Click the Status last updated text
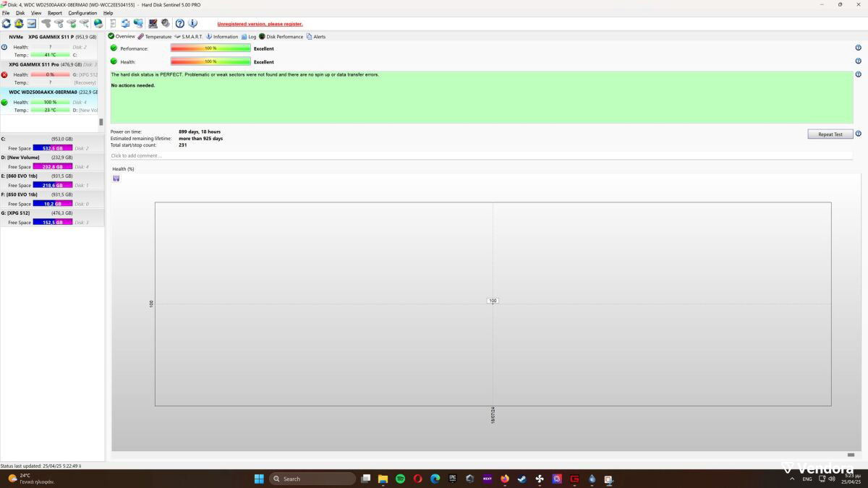This screenshot has width=868, height=488. pyautogui.click(x=41, y=466)
